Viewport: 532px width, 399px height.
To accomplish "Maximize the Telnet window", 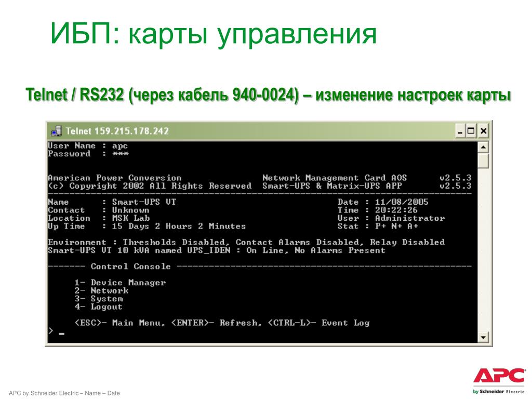I will click(471, 131).
